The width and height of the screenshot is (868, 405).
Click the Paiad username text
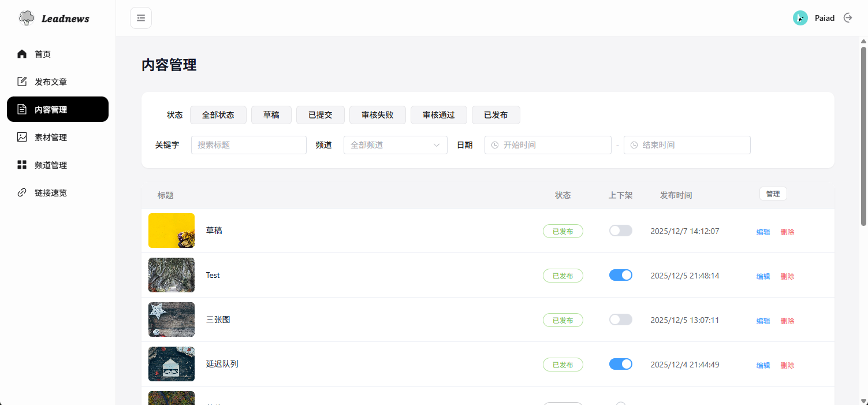(825, 18)
